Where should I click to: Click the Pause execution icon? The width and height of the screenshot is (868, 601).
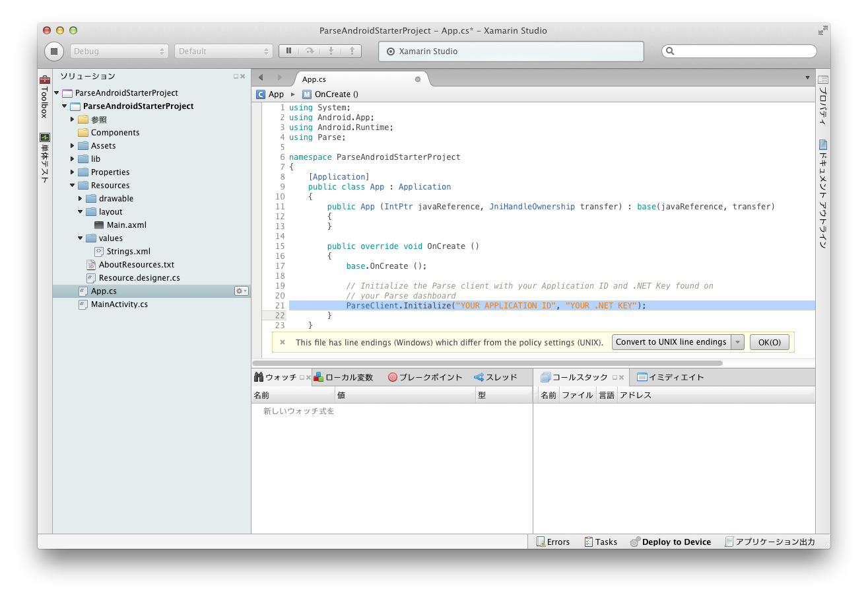pos(289,51)
